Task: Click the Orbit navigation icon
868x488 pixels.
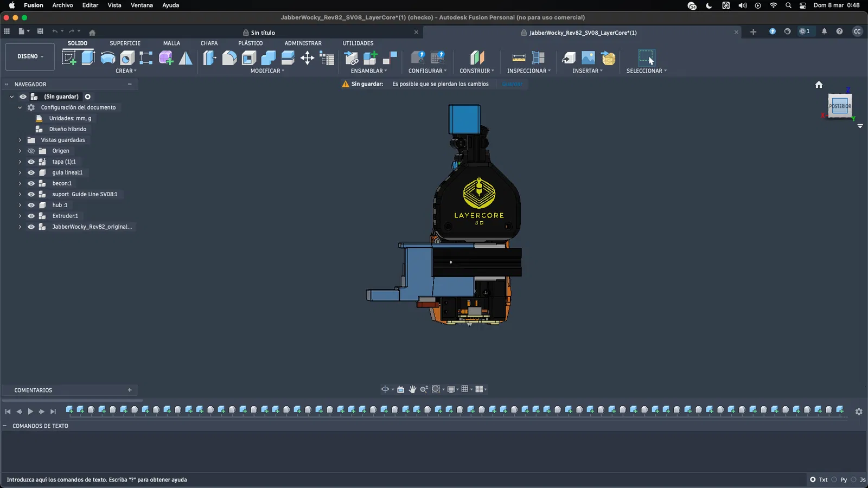Action: pyautogui.click(x=385, y=389)
